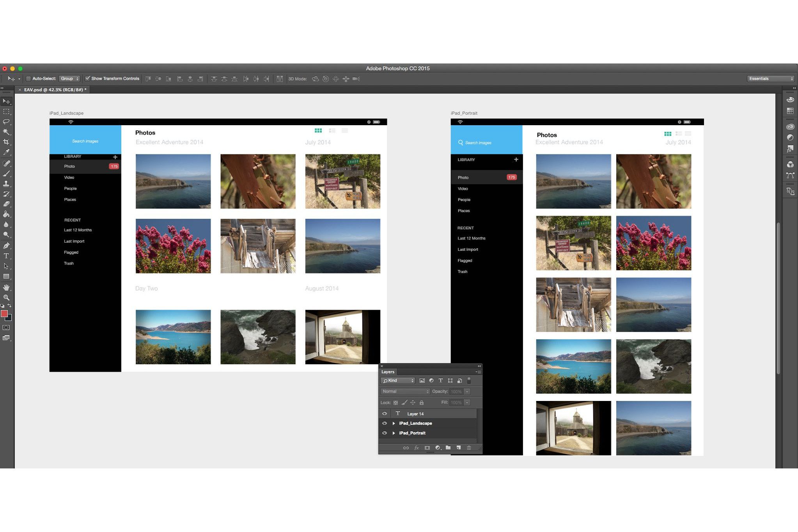The height and width of the screenshot is (532, 798).
Task: Select the Eyedropper tool
Action: pos(6,153)
